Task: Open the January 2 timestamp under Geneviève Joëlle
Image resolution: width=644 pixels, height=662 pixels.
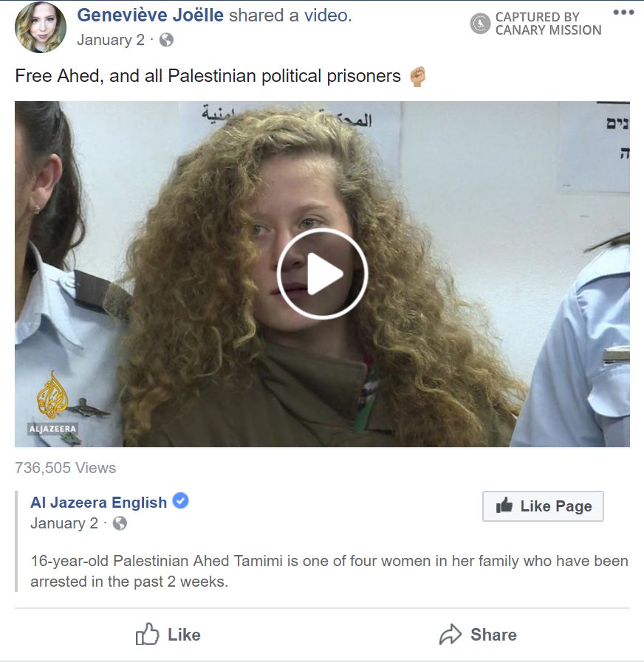Action: pyautogui.click(x=111, y=40)
